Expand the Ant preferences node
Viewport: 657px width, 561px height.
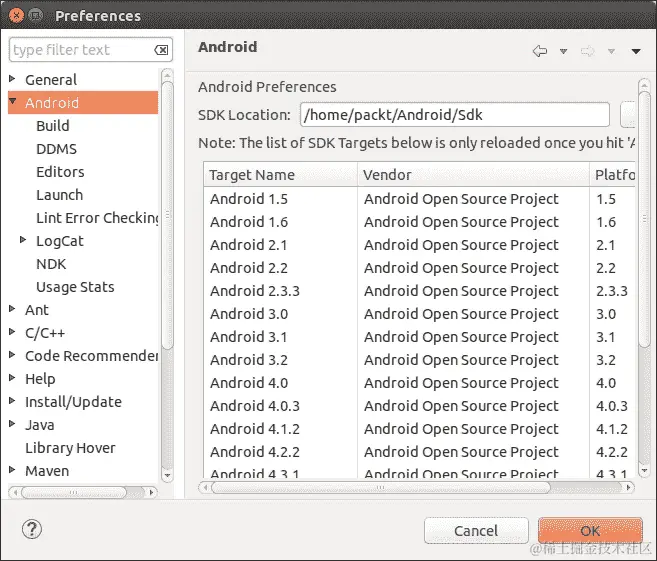pos(12,309)
